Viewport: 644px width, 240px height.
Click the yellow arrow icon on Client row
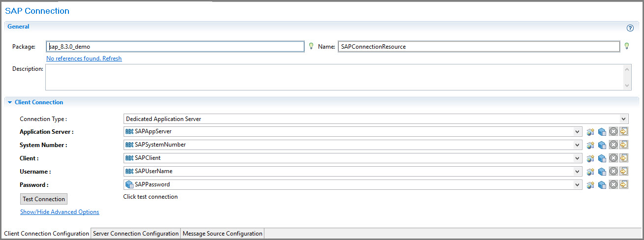(x=624, y=158)
